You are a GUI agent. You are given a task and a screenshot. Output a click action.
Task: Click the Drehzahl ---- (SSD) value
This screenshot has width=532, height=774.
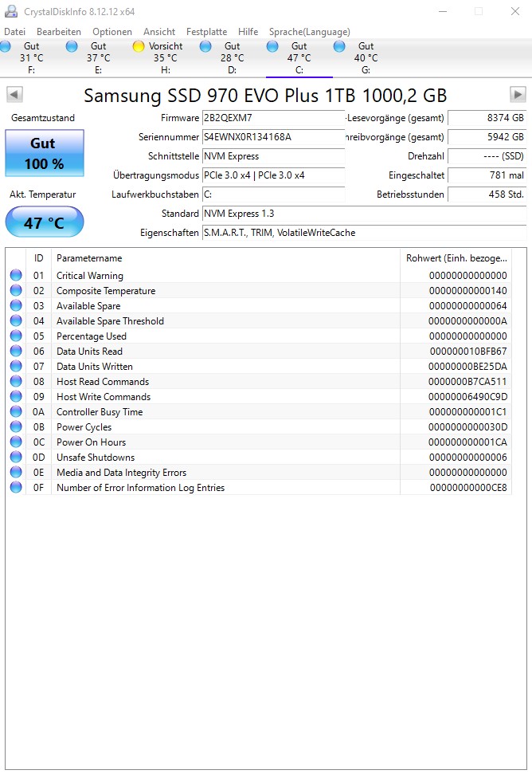(487, 156)
